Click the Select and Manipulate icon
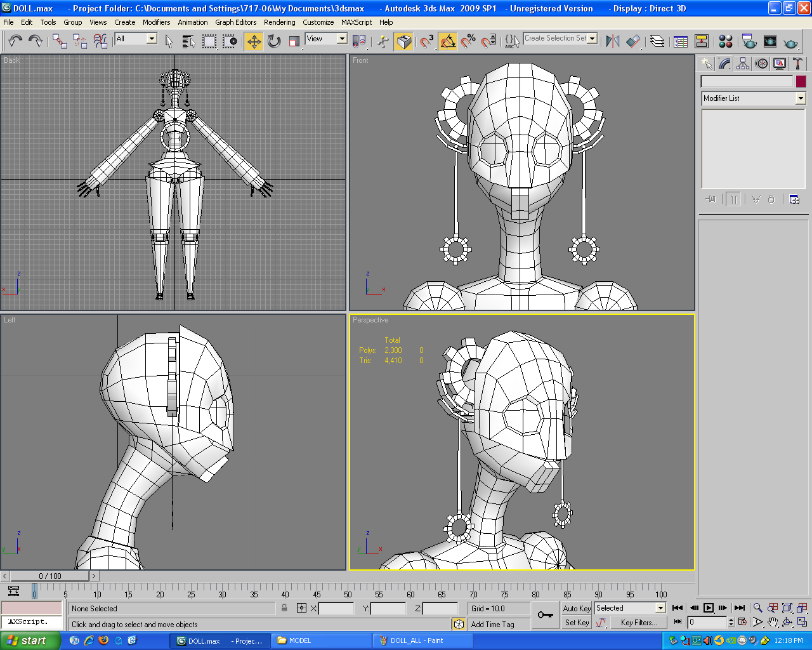Image resolution: width=812 pixels, height=650 pixels. pyautogui.click(x=383, y=41)
